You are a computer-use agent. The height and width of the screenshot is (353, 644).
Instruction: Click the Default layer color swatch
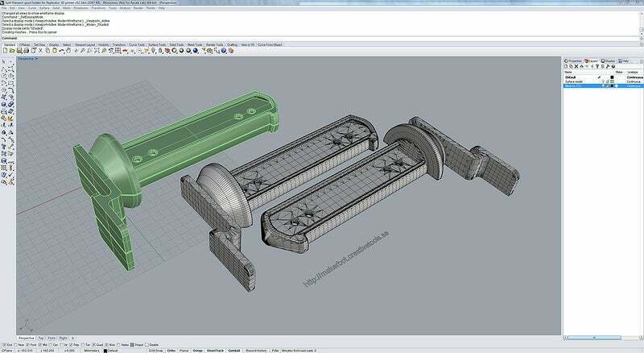612,77
